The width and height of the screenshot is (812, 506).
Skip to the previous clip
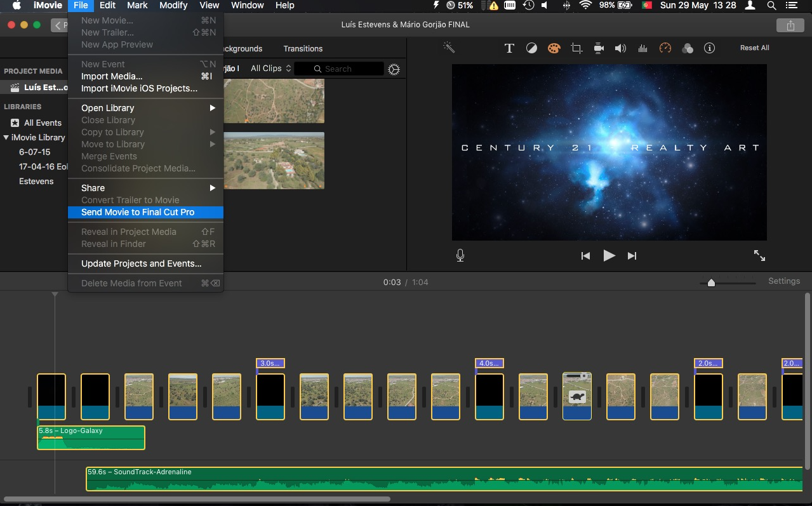585,256
